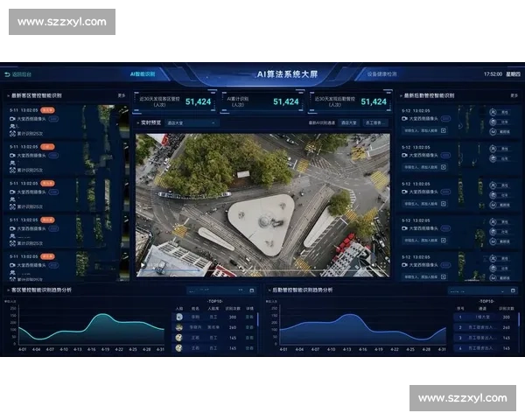Screen dimensions: 525x420
Task: Click the 最新后勤管控智能识别 panel title
Action: click(429, 95)
